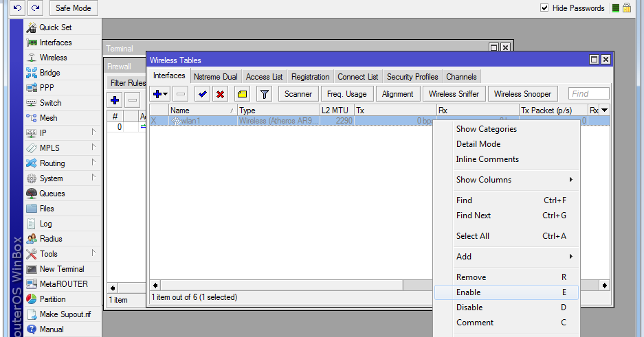Switch to the Channels tab

tap(461, 77)
